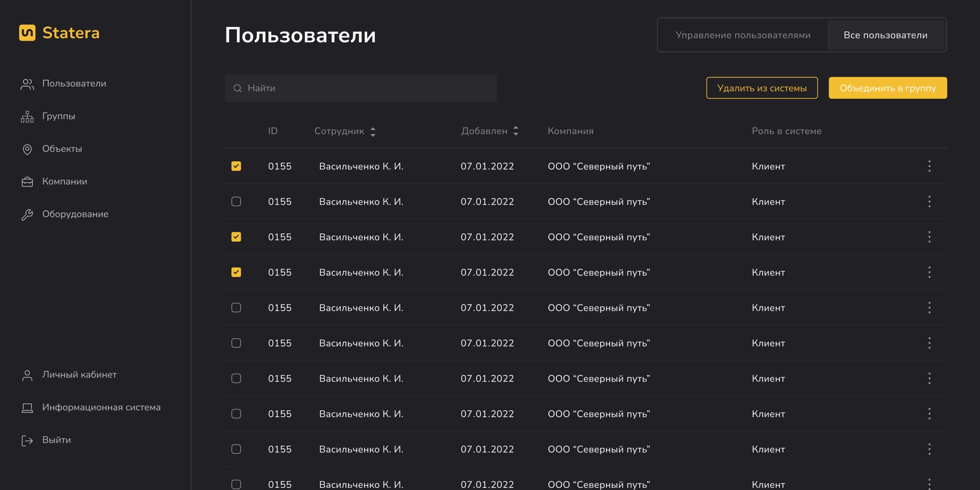980x490 pixels.
Task: Open the three-dot menu of first row
Action: [929, 166]
